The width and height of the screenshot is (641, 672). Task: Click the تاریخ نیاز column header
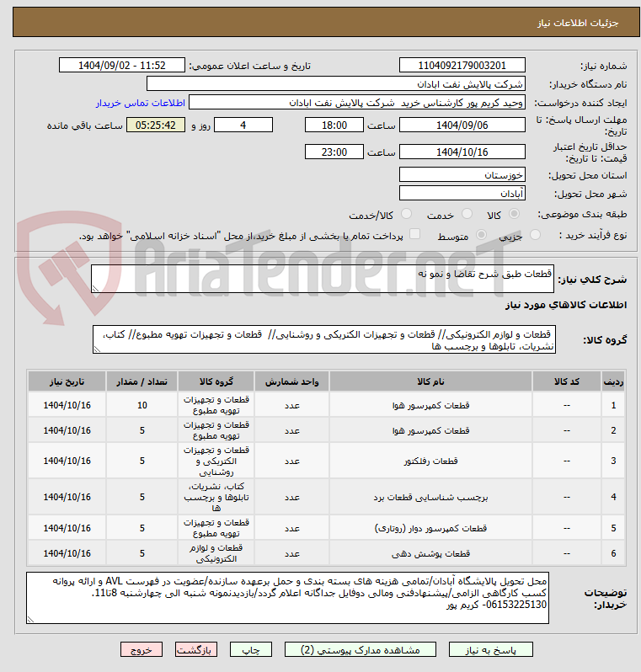[67, 381]
